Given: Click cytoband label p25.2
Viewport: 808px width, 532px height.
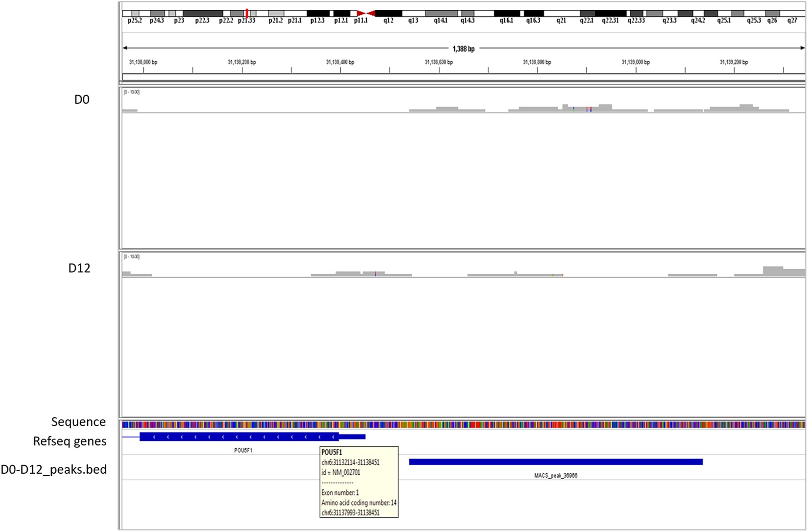Looking at the screenshot, I should pyautogui.click(x=135, y=21).
